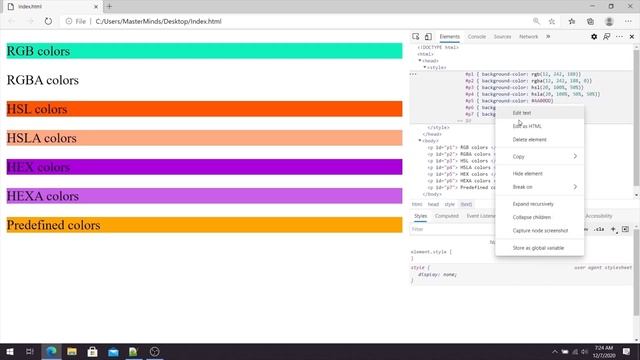This screenshot has width=640, height=360.
Task: Select the p id="p5" HEX colors node
Action: tap(461, 174)
